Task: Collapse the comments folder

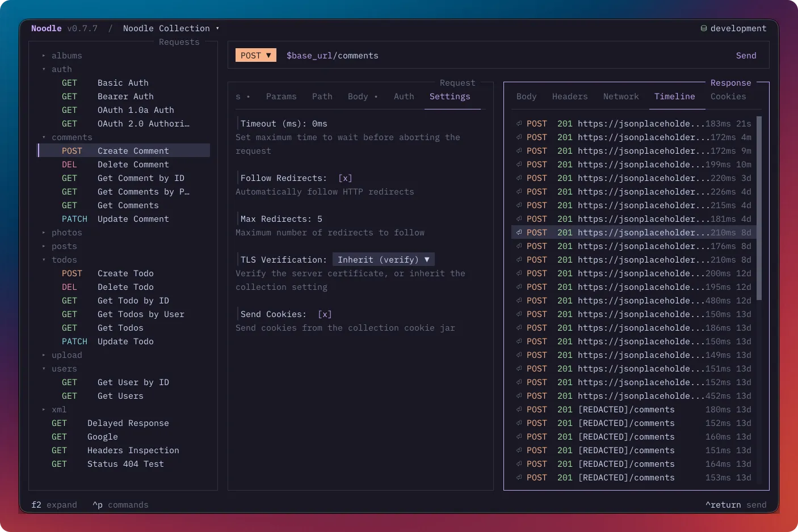Action: [44, 137]
